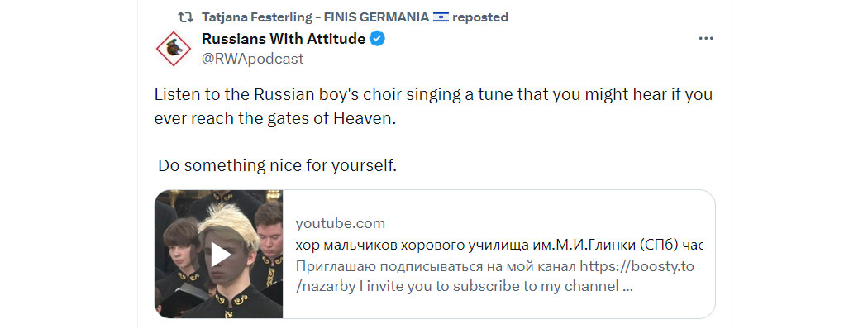Open the youtube.com domain label in card
Screen dimensions: 868x329
[341, 224]
